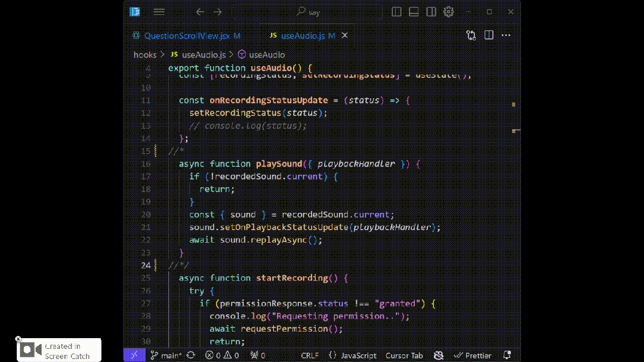The height and width of the screenshot is (362, 644).
Task: Click useAudio symbol breadcrumb
Action: click(267, 55)
